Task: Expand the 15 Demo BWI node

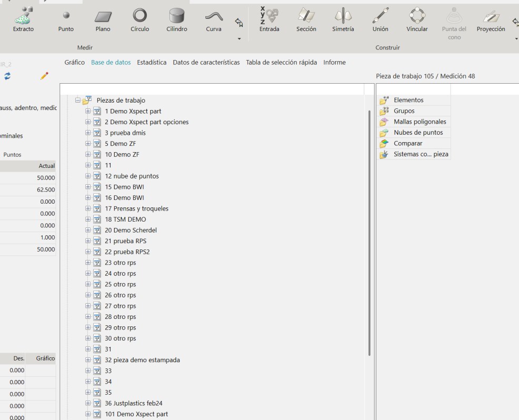Action: 88,187
